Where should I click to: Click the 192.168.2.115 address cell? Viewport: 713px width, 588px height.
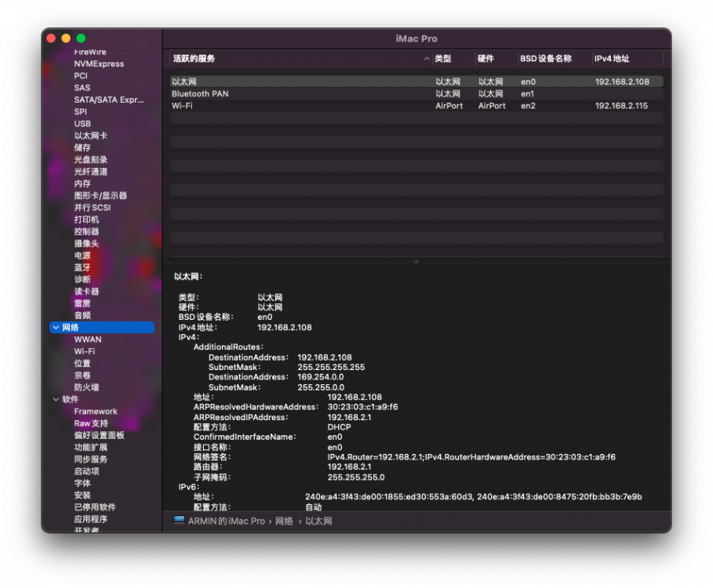click(621, 105)
